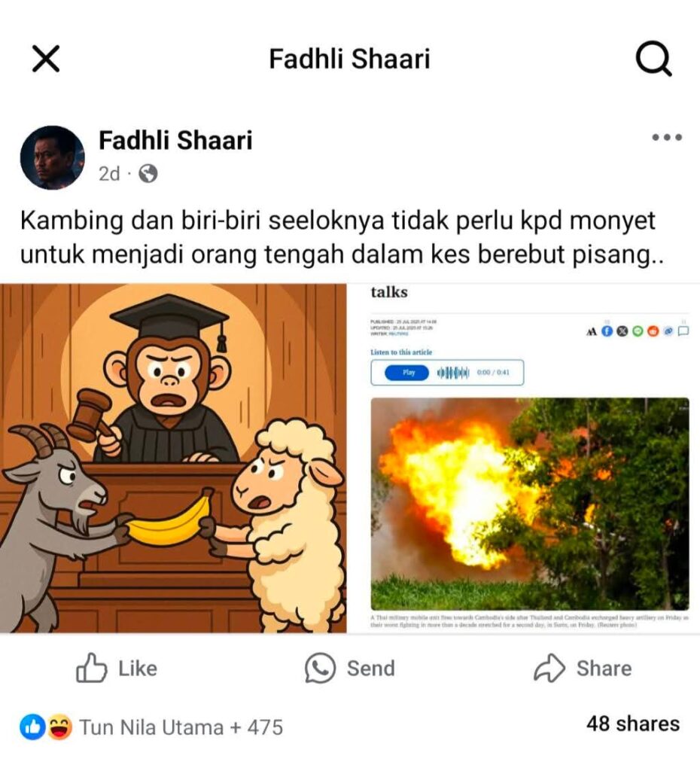Image resolution: width=700 pixels, height=771 pixels.
Task: Click the comment bubble icon in article
Action: tap(683, 331)
